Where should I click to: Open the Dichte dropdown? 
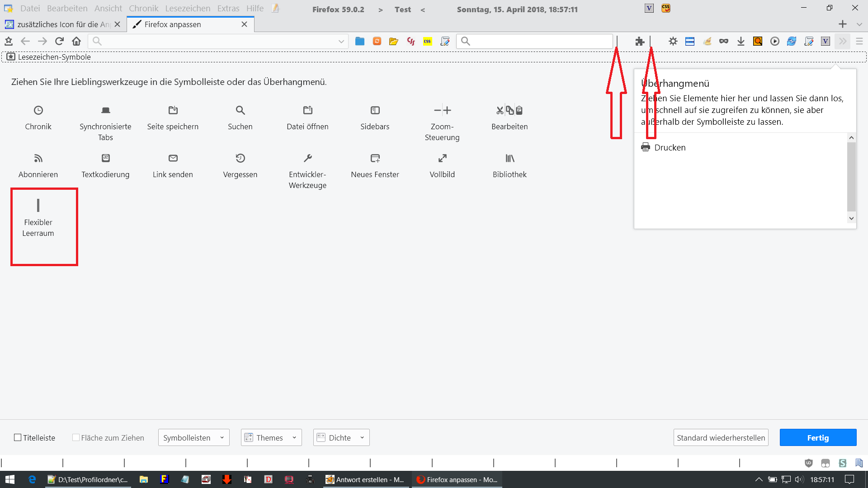coord(341,437)
